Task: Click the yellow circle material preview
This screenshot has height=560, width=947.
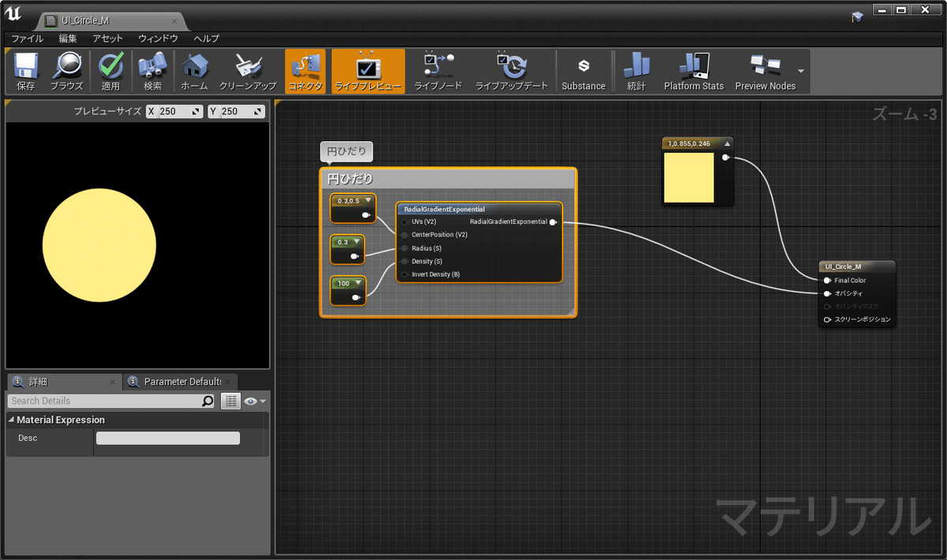Action: [99, 245]
